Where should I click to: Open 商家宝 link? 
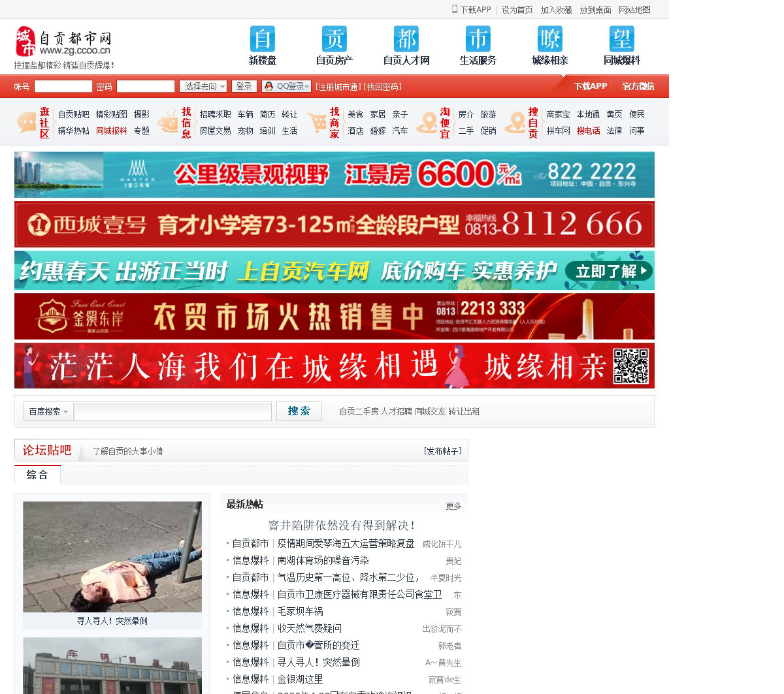pos(558,114)
